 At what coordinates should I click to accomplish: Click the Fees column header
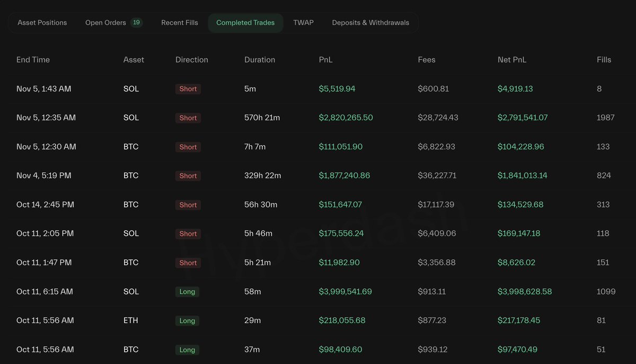click(427, 60)
